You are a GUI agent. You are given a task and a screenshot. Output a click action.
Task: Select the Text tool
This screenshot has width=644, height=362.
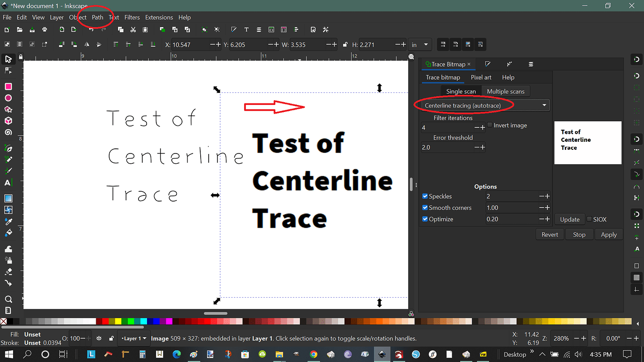point(8,182)
